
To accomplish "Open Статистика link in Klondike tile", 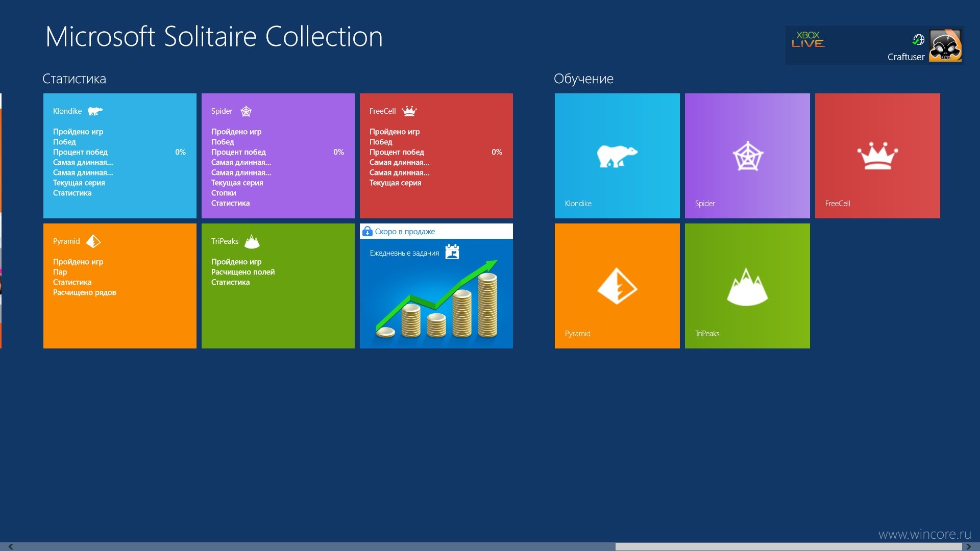I will tap(72, 193).
